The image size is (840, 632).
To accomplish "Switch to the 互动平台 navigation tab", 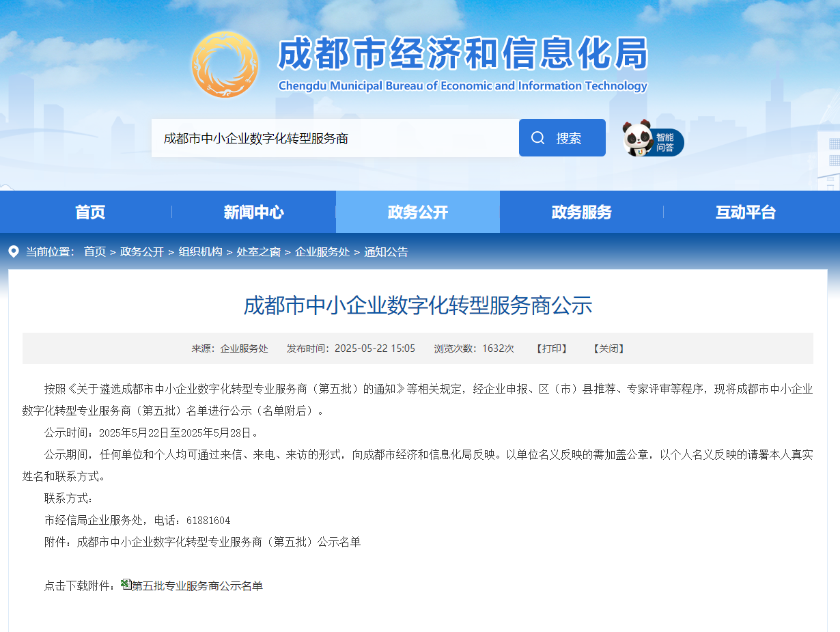I will point(745,212).
